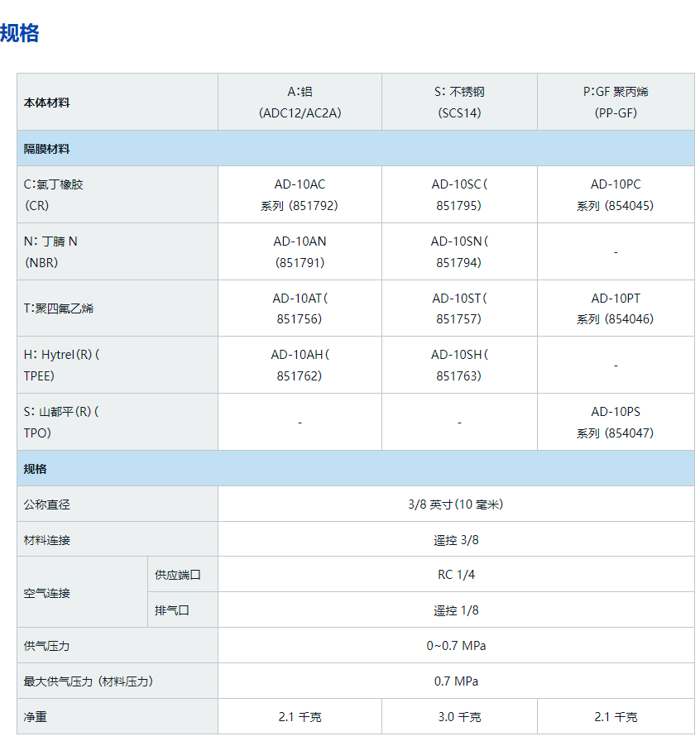Click the AD-10AN (851791) model

point(300,251)
